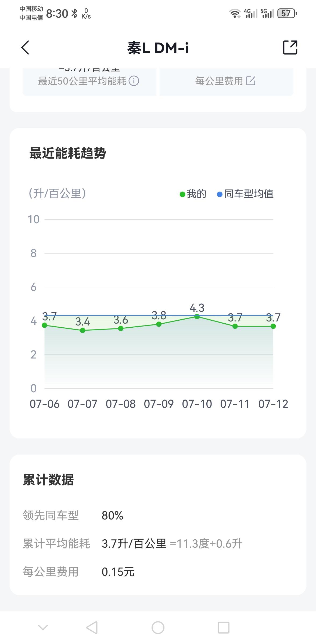
Task: Tap edit icon next to 每公里费用
Action: tap(251, 81)
